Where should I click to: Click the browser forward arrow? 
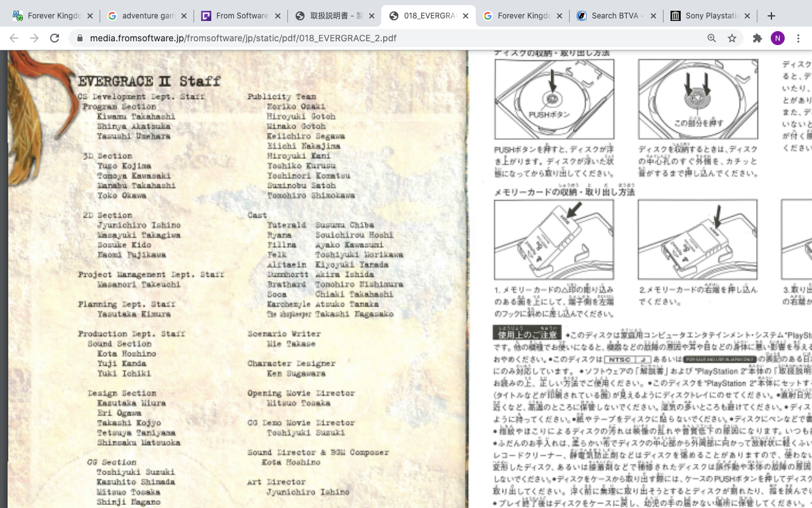(34, 38)
